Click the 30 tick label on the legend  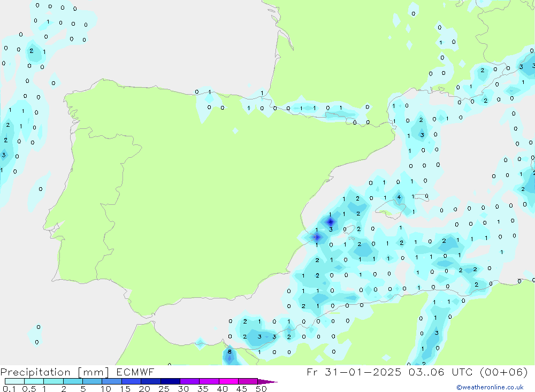183,389
